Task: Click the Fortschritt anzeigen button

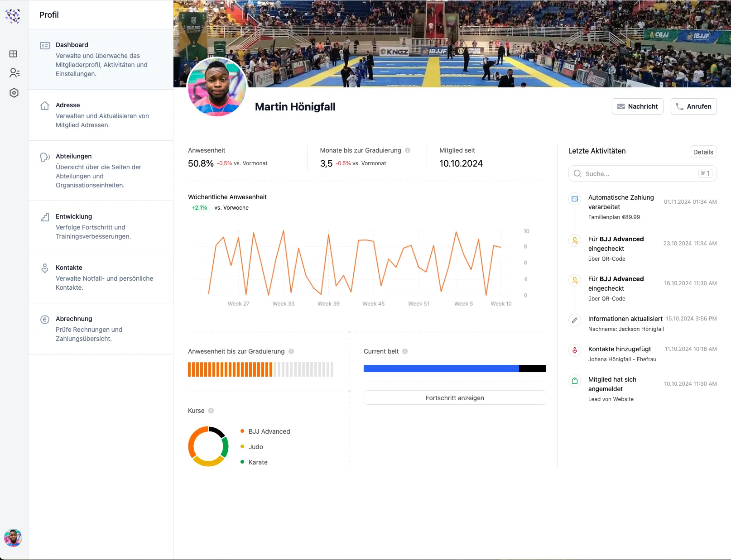Action: (x=454, y=398)
